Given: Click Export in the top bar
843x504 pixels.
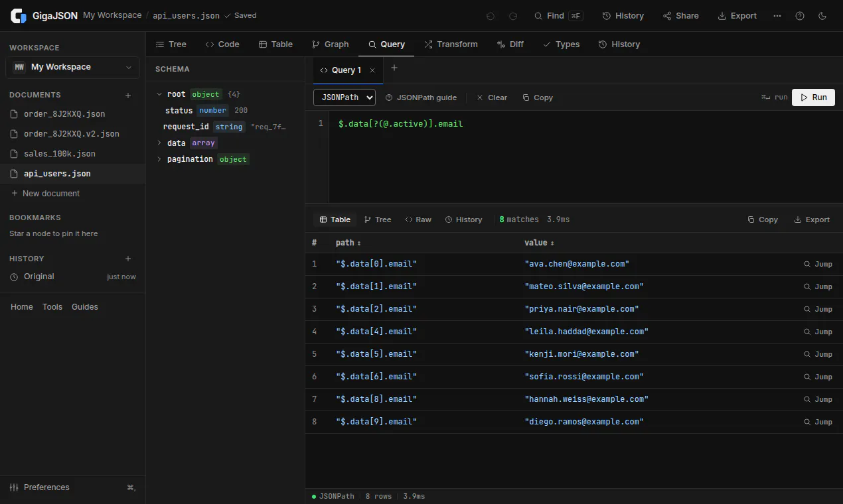Looking at the screenshot, I should 737,16.
